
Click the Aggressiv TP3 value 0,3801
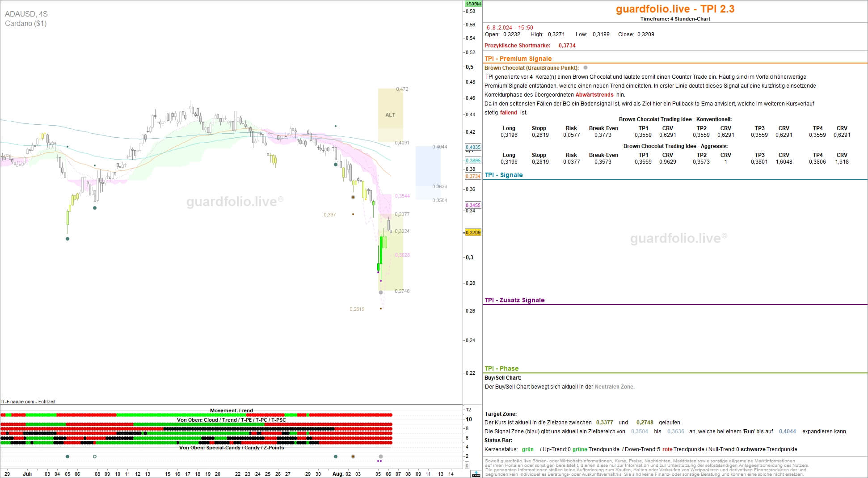click(759, 162)
